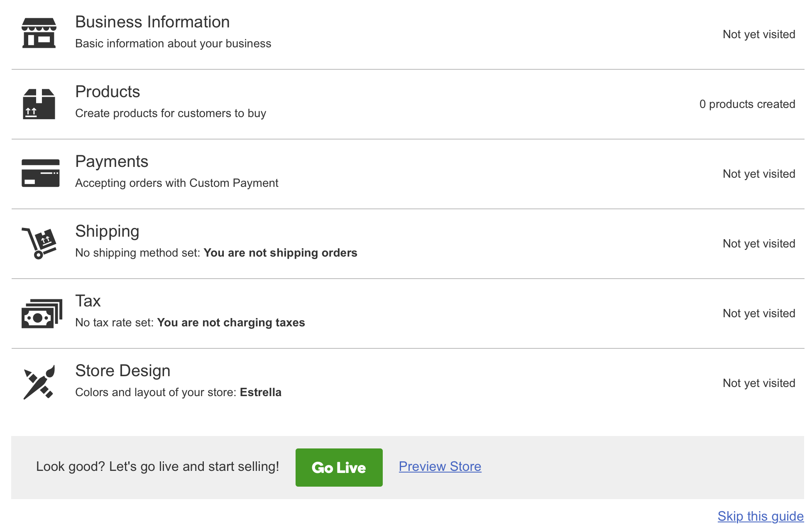812x529 pixels.
Task: Open the Store Design section heading
Action: (123, 371)
